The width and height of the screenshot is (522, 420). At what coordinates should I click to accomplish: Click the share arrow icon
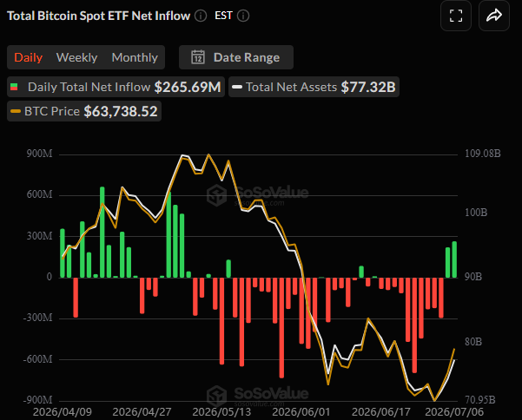point(493,16)
